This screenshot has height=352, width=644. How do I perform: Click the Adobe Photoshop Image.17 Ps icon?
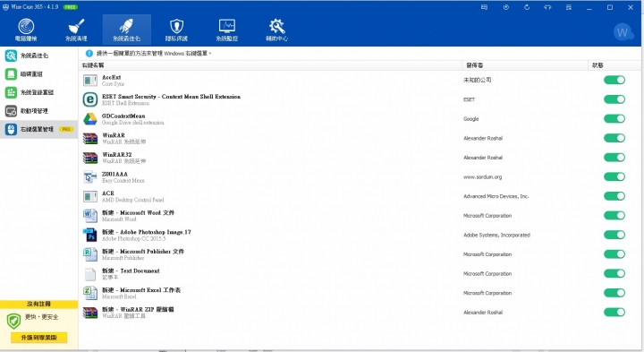tap(90, 235)
